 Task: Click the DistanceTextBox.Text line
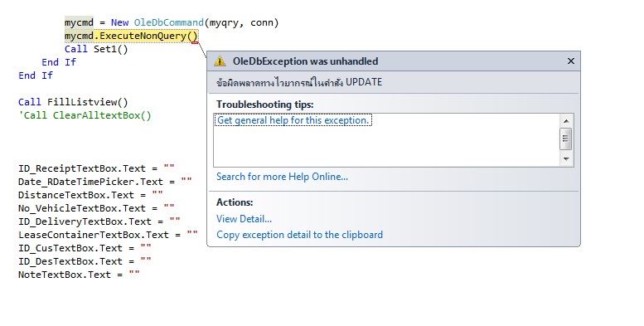click(90, 195)
